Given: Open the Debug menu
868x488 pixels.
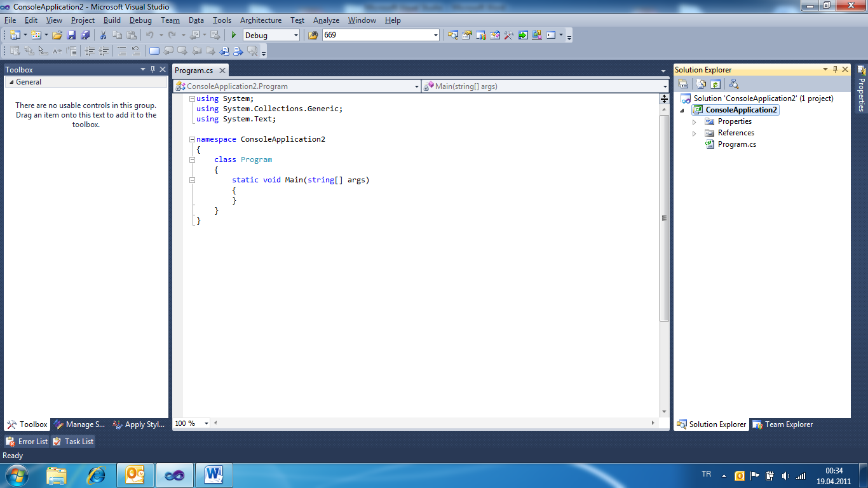Looking at the screenshot, I should coord(140,20).
